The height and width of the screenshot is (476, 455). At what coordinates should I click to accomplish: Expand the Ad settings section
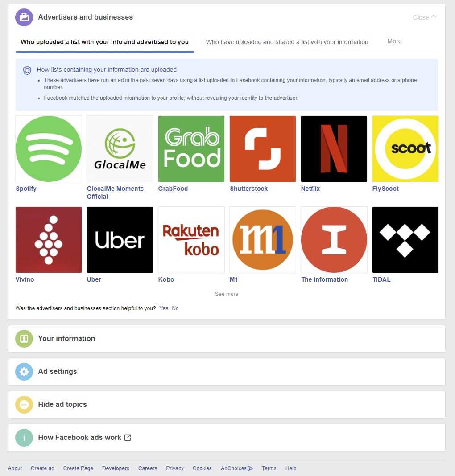(227, 372)
